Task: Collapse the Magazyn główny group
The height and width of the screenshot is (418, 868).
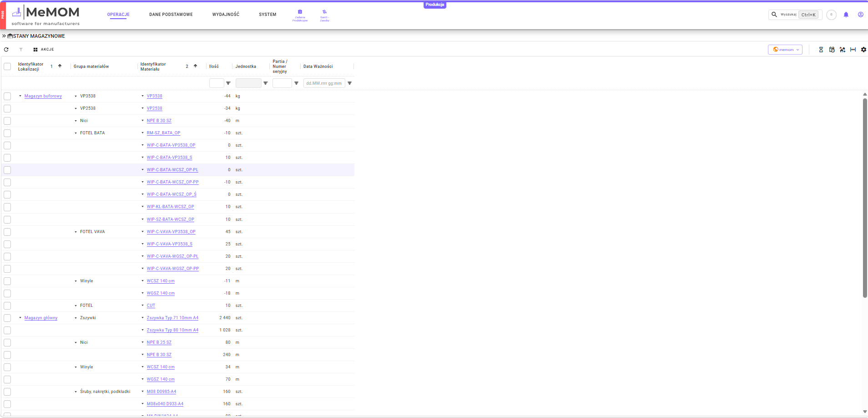Action: (x=20, y=318)
